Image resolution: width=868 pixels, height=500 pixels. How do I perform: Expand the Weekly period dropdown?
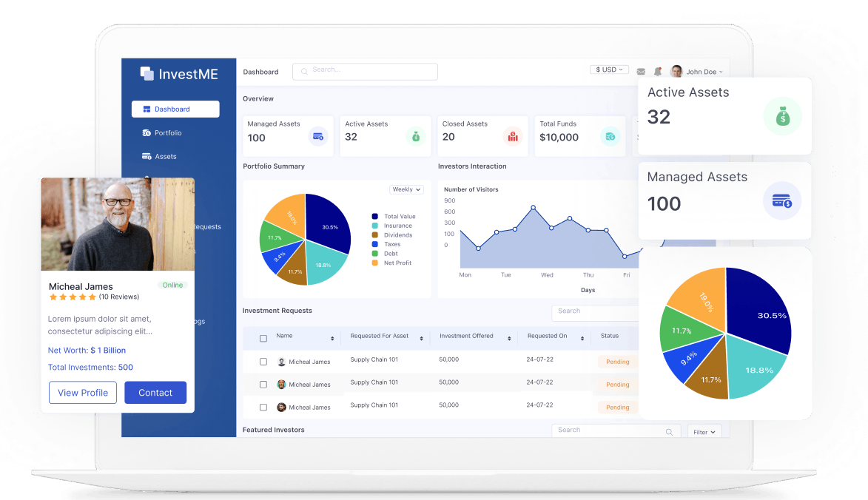(x=406, y=189)
